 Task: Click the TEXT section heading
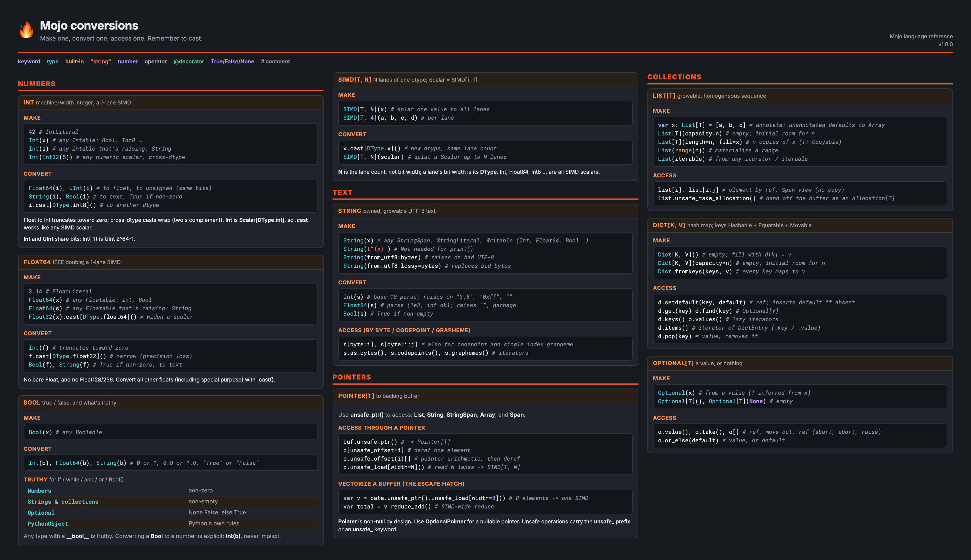coord(342,192)
